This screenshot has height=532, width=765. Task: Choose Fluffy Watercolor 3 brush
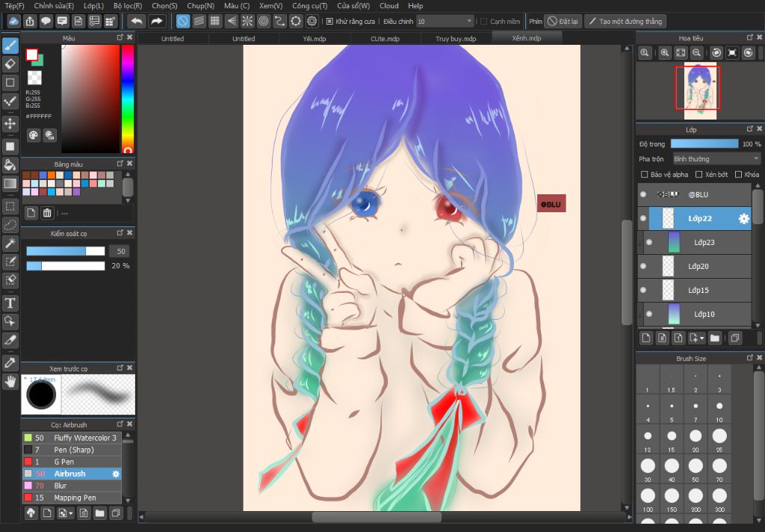click(72, 438)
